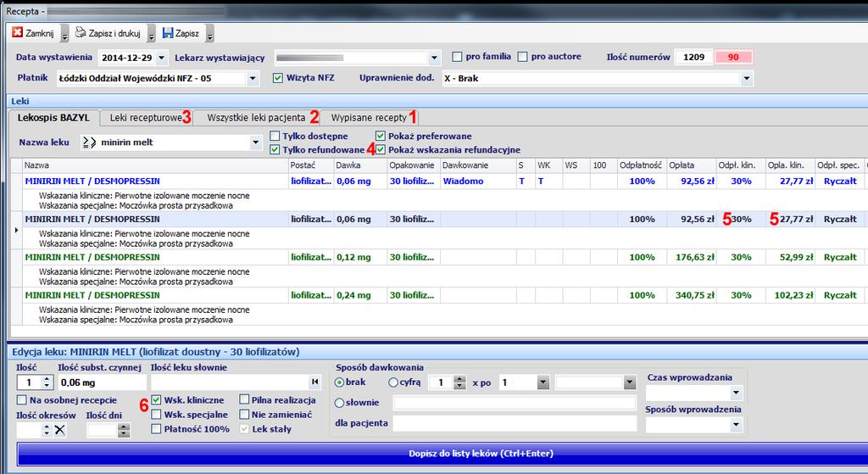Image resolution: width=868 pixels, height=474 pixels.
Task: Open the Wypisane recepty tab
Action: [370, 117]
